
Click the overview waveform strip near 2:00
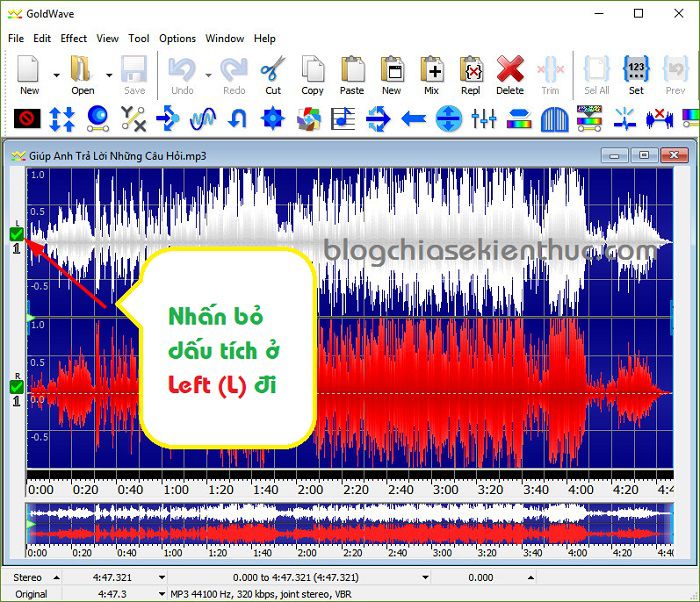307,524
